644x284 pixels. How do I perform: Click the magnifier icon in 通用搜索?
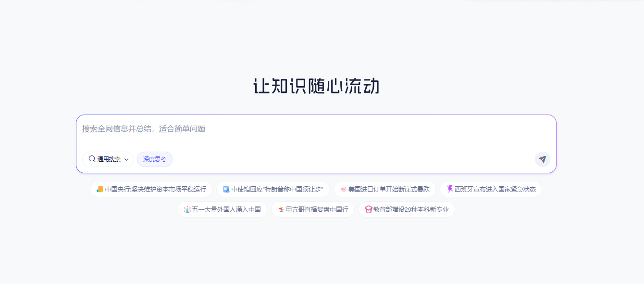pyautogui.click(x=92, y=159)
